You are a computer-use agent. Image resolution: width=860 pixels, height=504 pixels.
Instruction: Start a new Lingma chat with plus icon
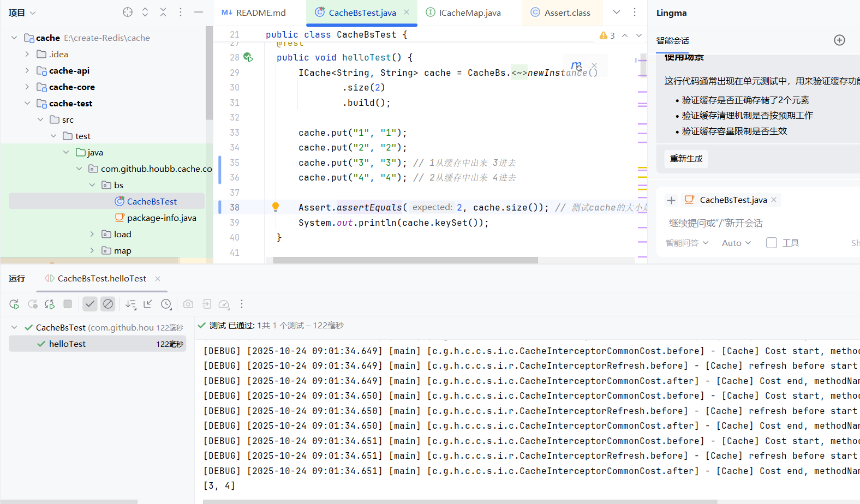coord(839,40)
